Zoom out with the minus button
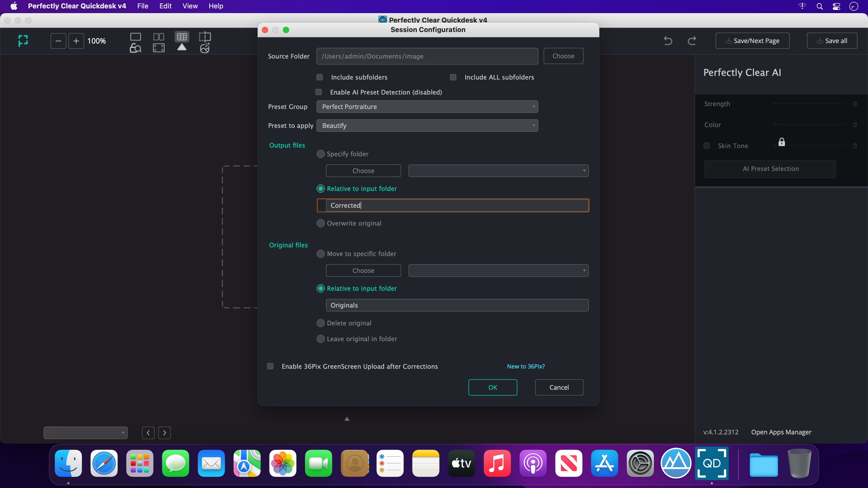 [x=58, y=41]
